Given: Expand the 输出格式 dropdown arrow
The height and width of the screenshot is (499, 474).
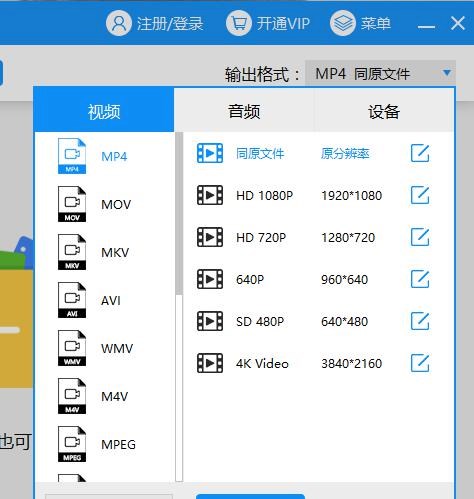Looking at the screenshot, I should pyautogui.click(x=447, y=73).
